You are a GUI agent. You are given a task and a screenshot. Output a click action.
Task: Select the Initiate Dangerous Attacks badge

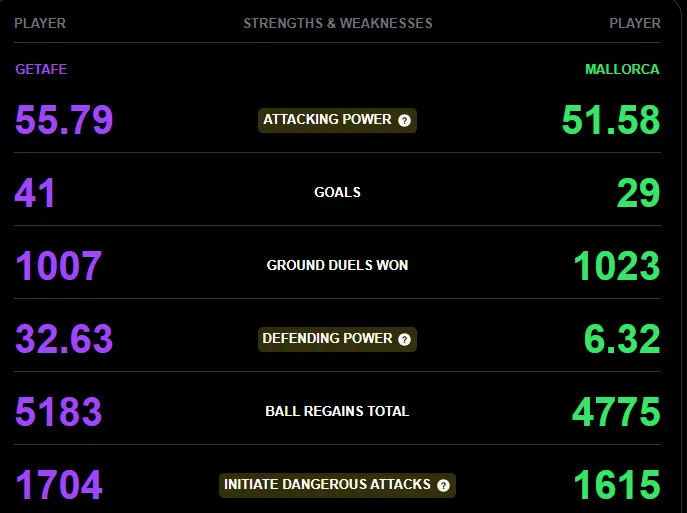tap(337, 485)
